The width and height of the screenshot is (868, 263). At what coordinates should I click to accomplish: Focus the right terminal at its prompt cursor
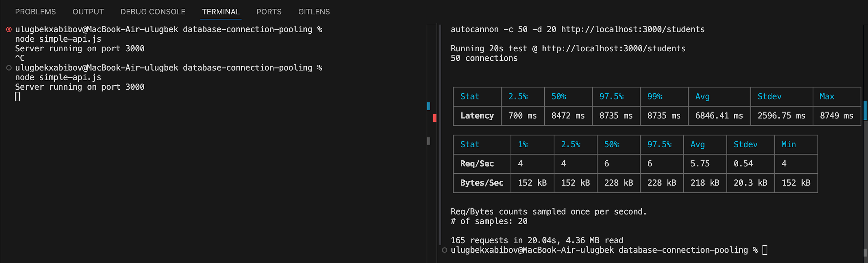coord(765,250)
